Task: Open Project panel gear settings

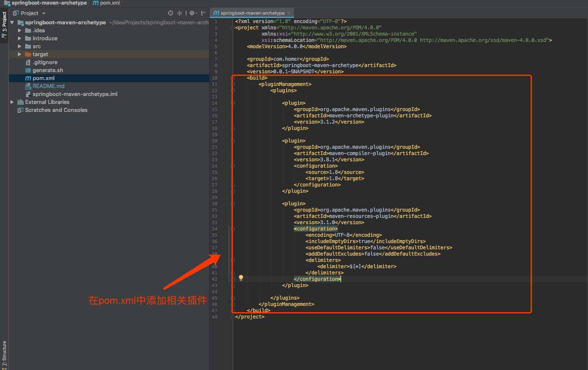Action: pyautogui.click(x=192, y=13)
